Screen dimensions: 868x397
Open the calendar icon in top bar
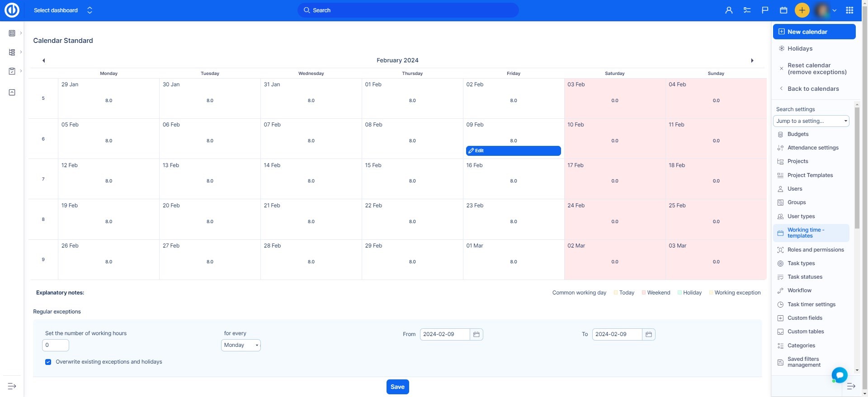coord(783,10)
